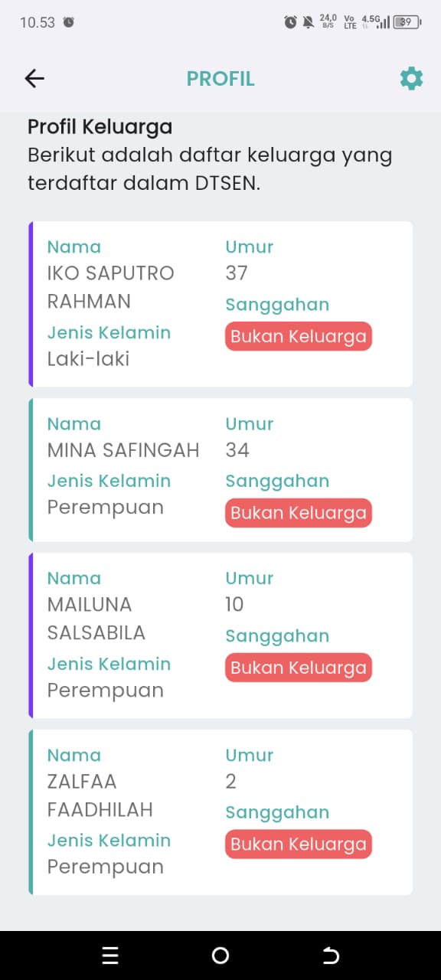Tap the alarm clock status bar icon
This screenshot has width=441, height=980.
(x=289, y=22)
